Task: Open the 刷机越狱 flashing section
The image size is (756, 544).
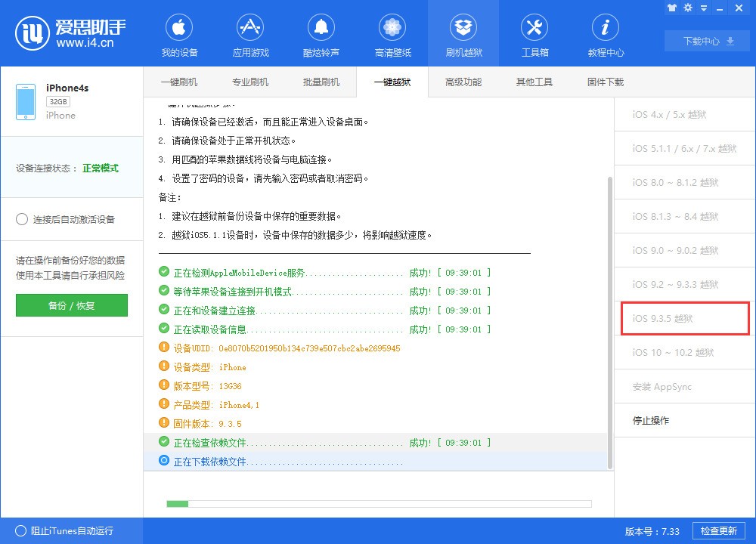Action: [463, 33]
